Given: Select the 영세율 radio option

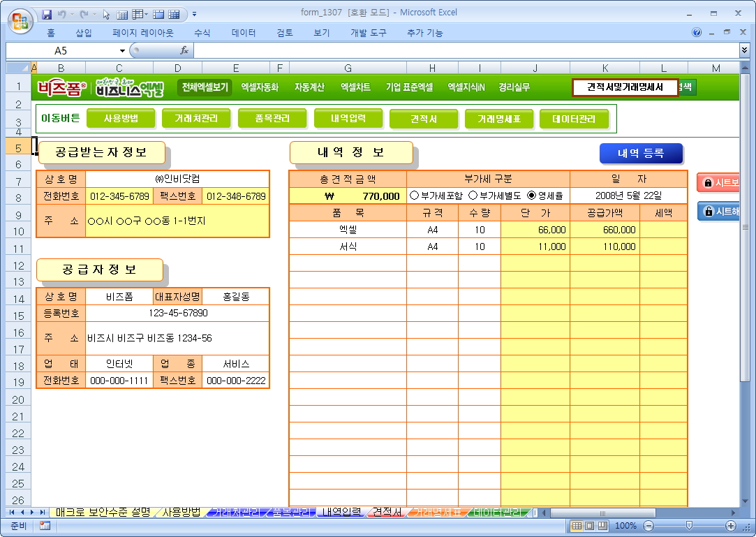Looking at the screenshot, I should point(532,196).
